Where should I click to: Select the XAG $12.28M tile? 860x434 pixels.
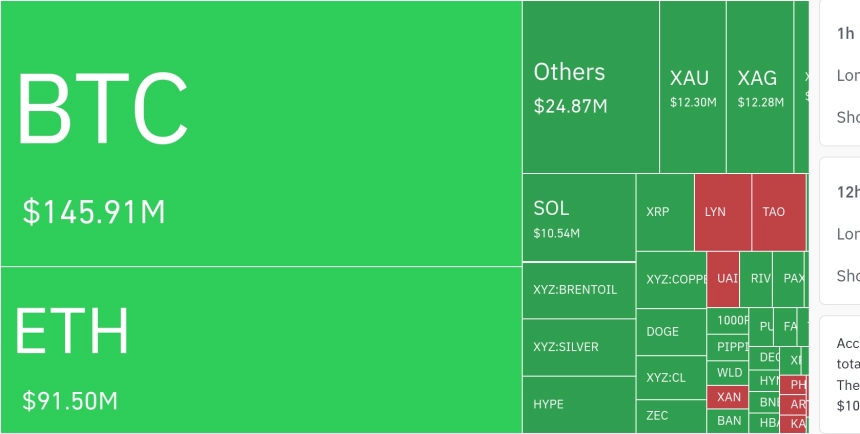(x=759, y=87)
